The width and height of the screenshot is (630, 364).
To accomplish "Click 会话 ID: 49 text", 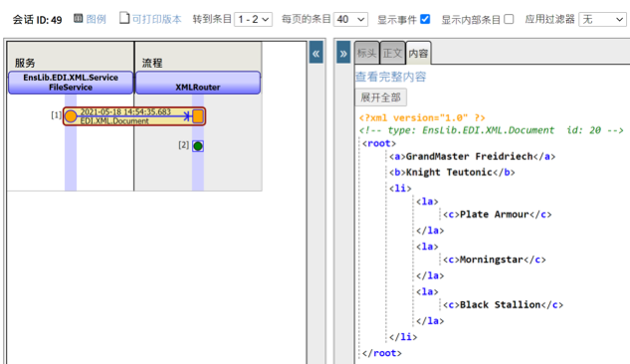I will (38, 20).
